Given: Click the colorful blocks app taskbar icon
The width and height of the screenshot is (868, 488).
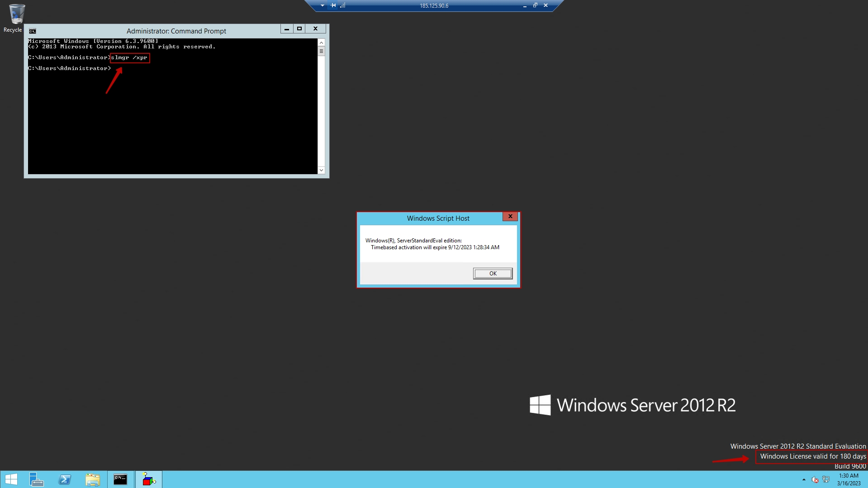Looking at the screenshot, I should (x=149, y=479).
